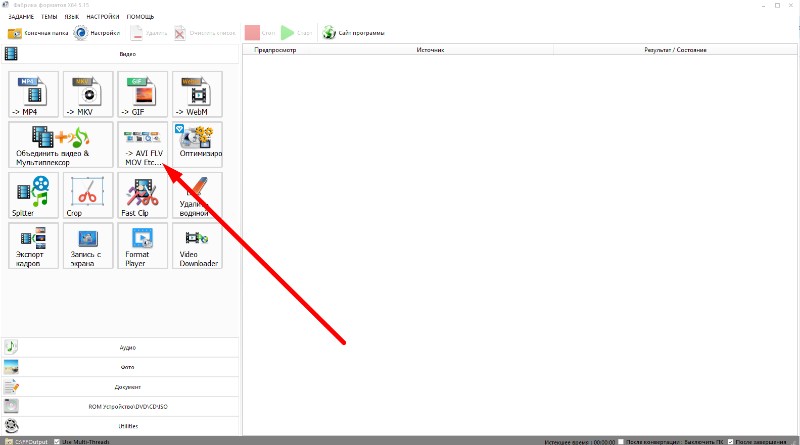800x445 pixels.
Task: Expand the Utilities category section
Action: [120, 426]
